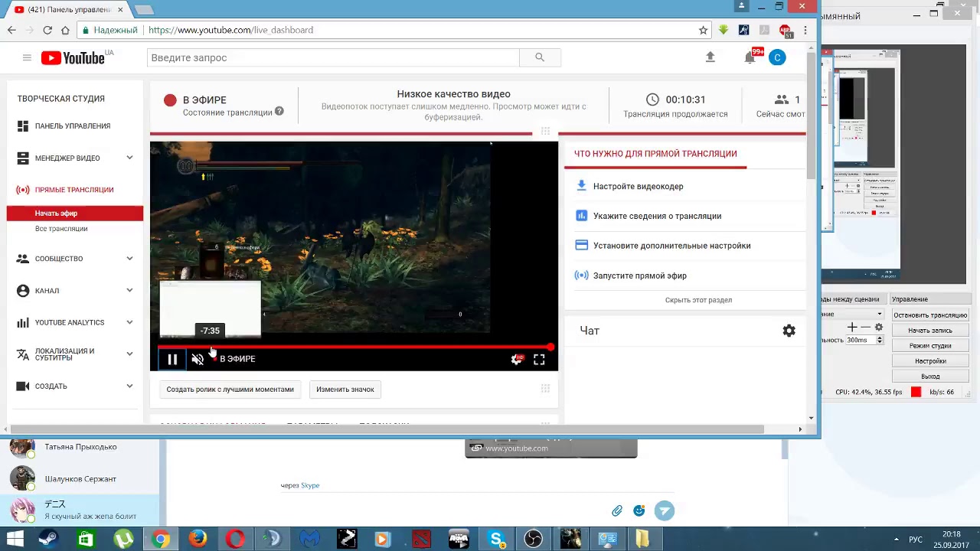Image resolution: width=980 pixels, height=551 pixels.
Task: Seek on the red player progress bar
Action: click(354, 347)
